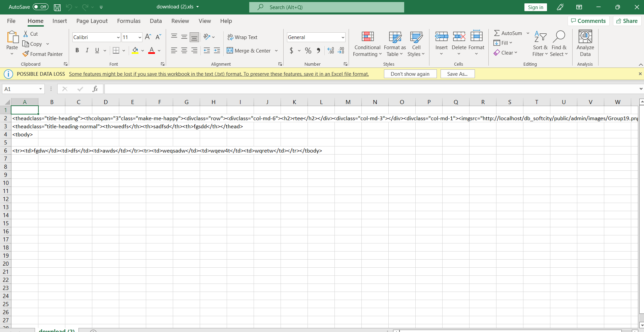Viewport: 644px width, 332px height.
Task: Click the Increase Indent icon
Action: pyautogui.click(x=217, y=51)
